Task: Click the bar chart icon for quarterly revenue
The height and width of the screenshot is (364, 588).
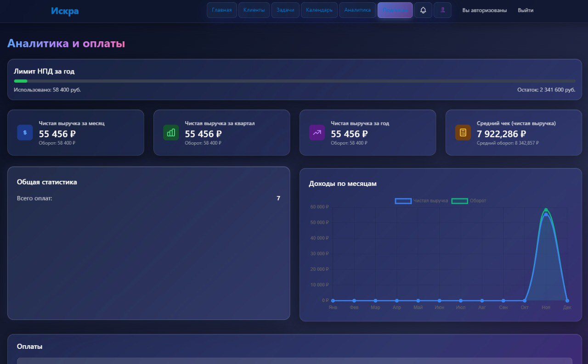Action: point(171,133)
